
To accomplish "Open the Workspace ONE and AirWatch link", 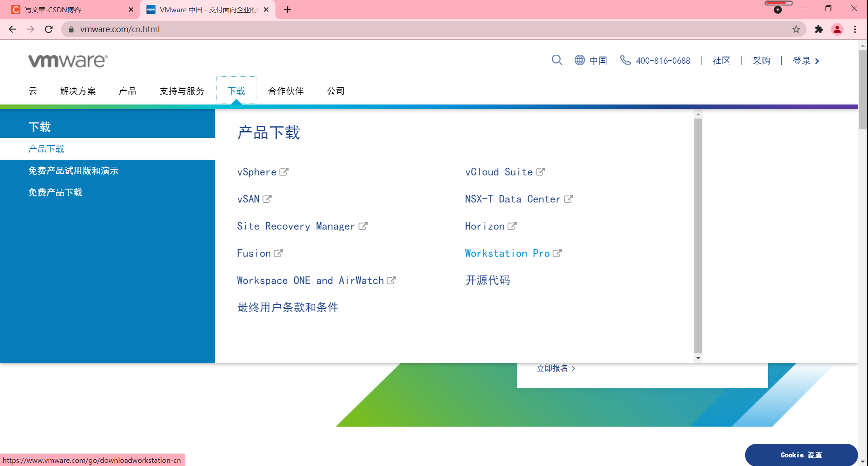I will (x=311, y=281).
